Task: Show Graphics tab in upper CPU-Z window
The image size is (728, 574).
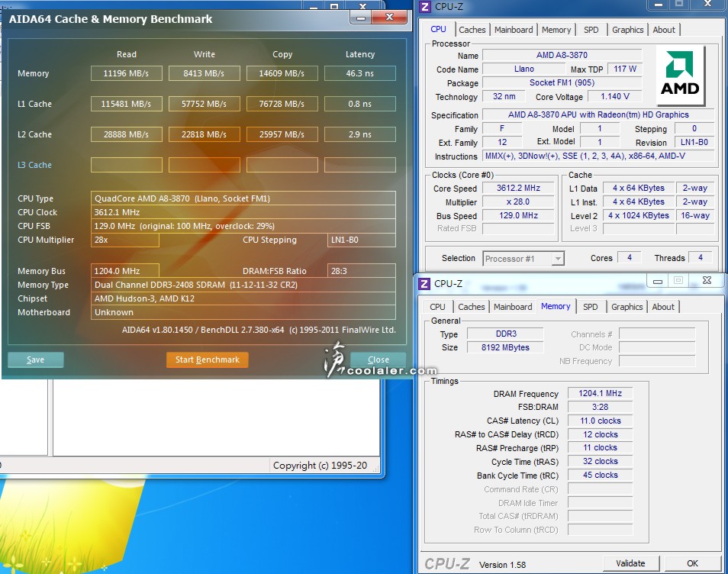Action: click(x=628, y=30)
